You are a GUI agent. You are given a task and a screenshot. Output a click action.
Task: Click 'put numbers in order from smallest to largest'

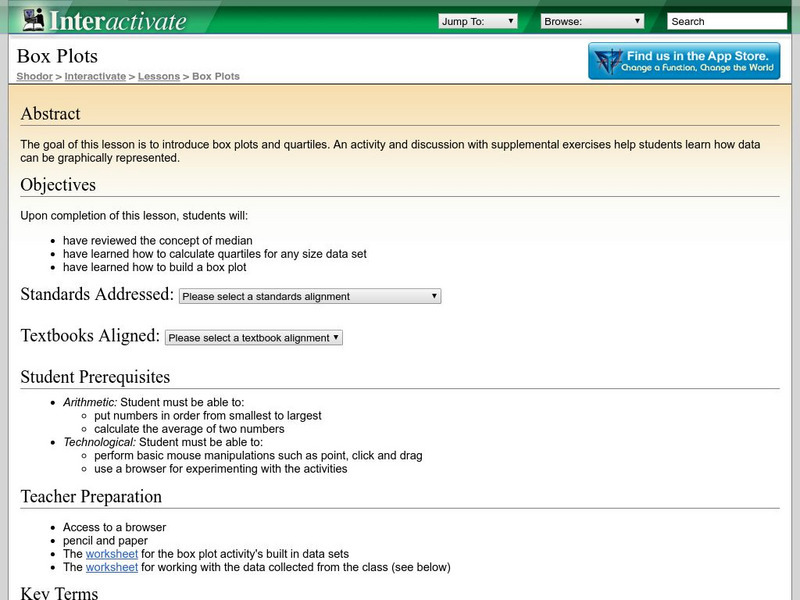pyautogui.click(x=208, y=415)
